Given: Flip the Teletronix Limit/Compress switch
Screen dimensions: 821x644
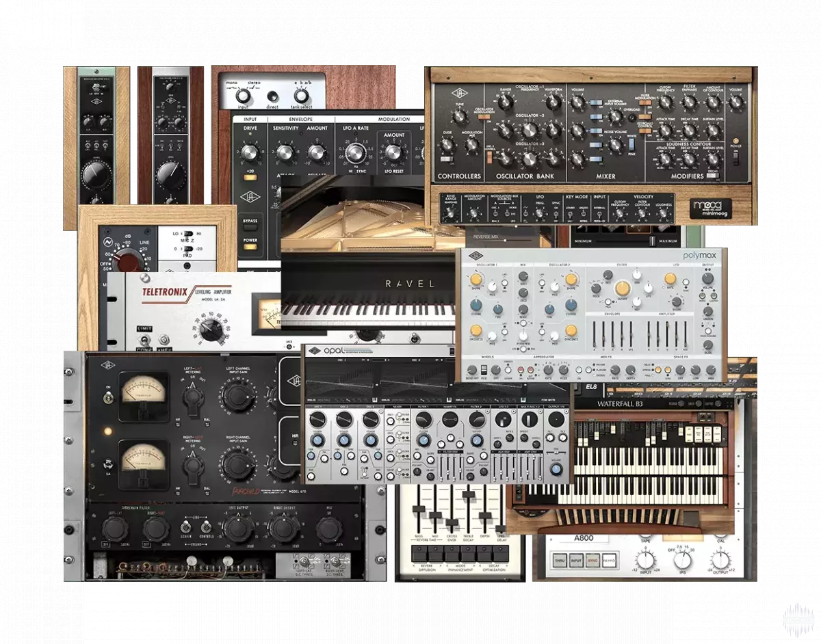Looking at the screenshot, I should [145, 340].
